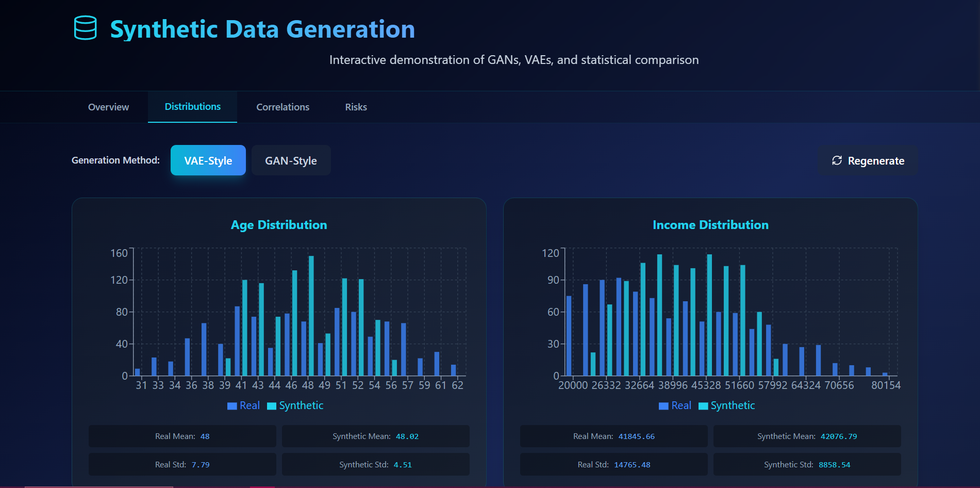980x488 pixels.
Task: Click the database icon beside the title
Action: click(85, 28)
